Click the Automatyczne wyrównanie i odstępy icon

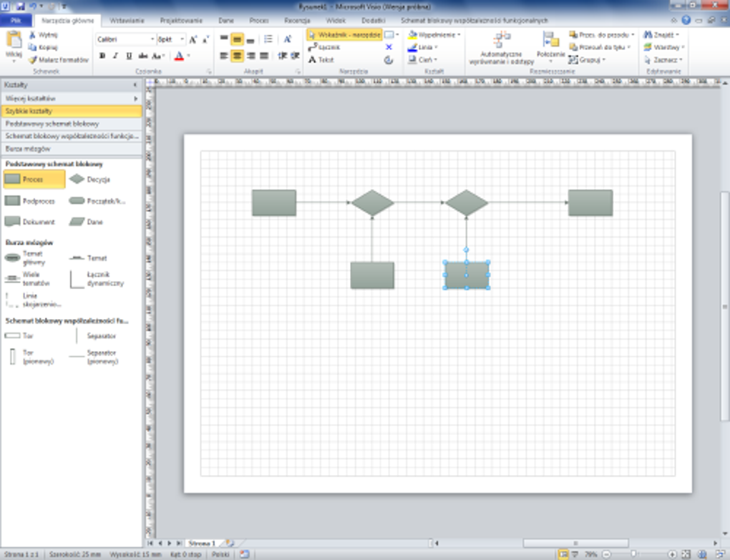(x=502, y=40)
